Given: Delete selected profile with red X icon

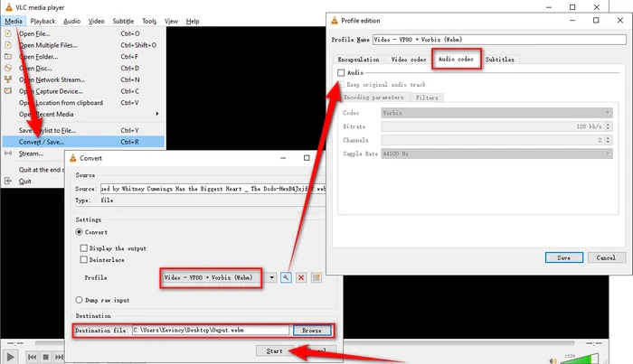Looking at the screenshot, I should click(301, 277).
